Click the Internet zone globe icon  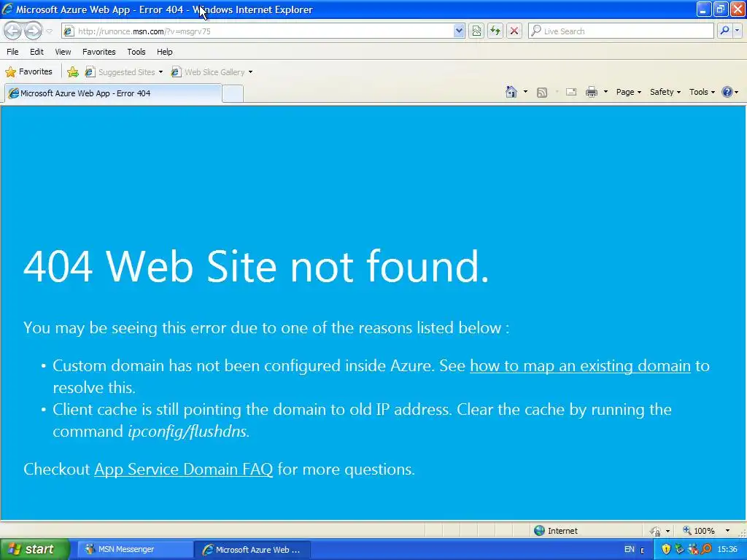[x=539, y=531]
